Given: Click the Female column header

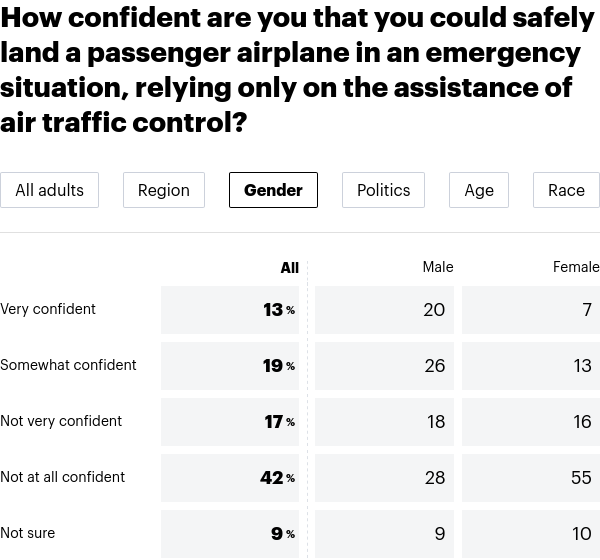Looking at the screenshot, I should coord(576,267).
